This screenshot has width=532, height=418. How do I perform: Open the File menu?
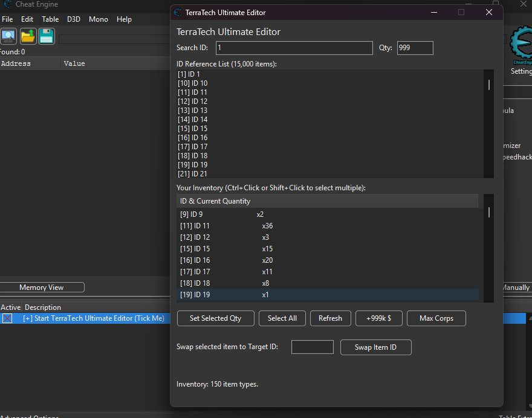coord(7,19)
